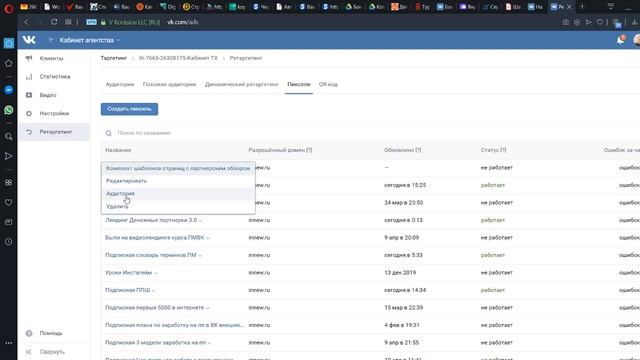
Task: Expand menu arrow for Подписная ППШ
Action: [153, 291]
